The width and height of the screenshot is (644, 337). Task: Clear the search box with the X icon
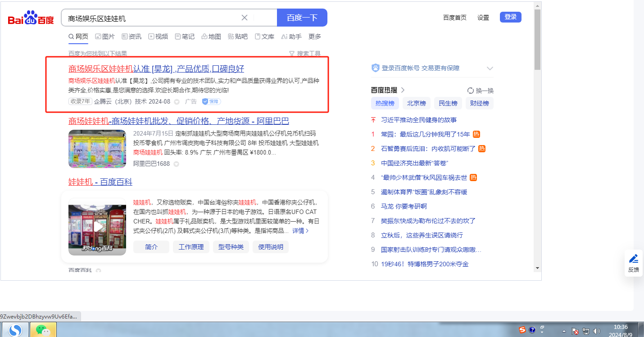[x=245, y=18]
